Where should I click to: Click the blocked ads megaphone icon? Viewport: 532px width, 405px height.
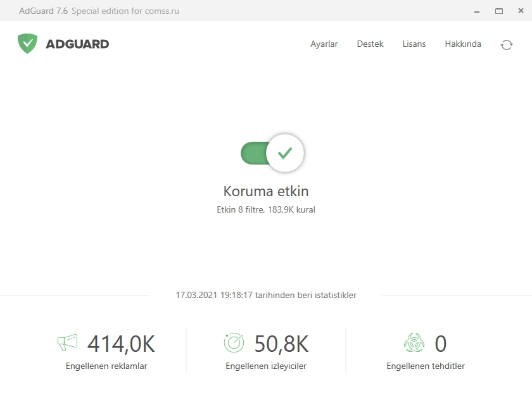pos(68,342)
